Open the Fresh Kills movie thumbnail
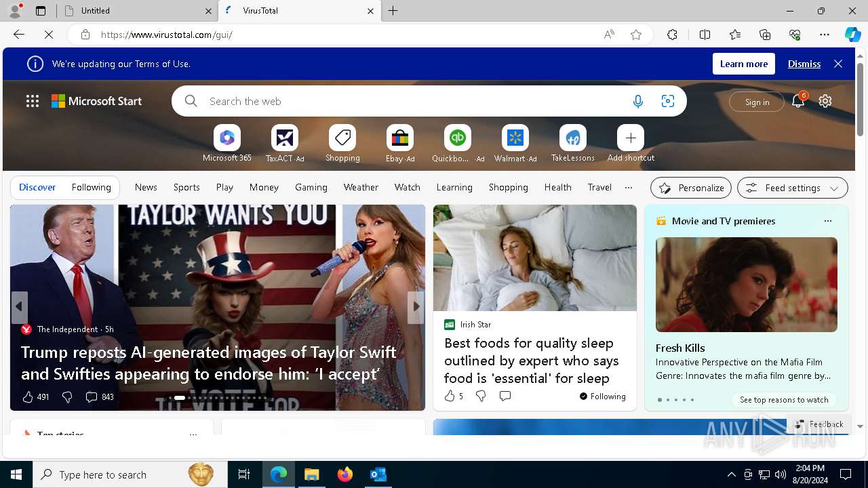868x488 pixels. pyautogui.click(x=747, y=285)
